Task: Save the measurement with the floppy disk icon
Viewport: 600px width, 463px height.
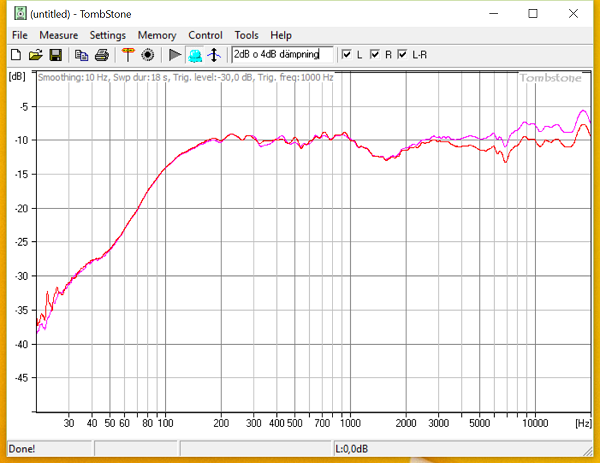Action: pos(55,55)
